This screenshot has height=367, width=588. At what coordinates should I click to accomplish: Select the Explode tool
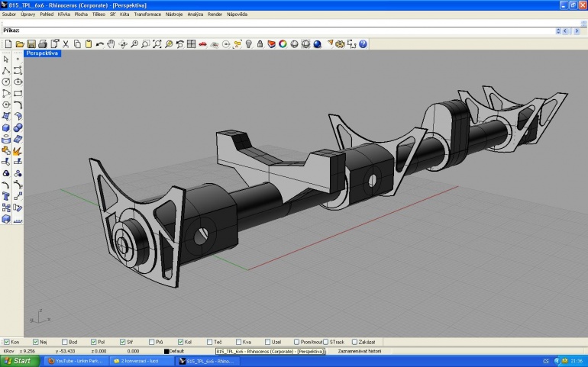[x=18, y=151]
